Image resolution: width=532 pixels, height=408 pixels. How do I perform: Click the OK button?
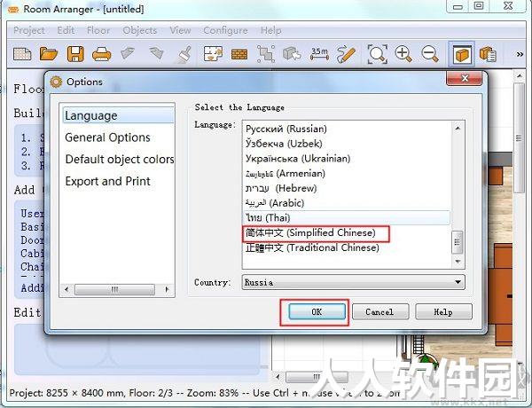point(317,312)
